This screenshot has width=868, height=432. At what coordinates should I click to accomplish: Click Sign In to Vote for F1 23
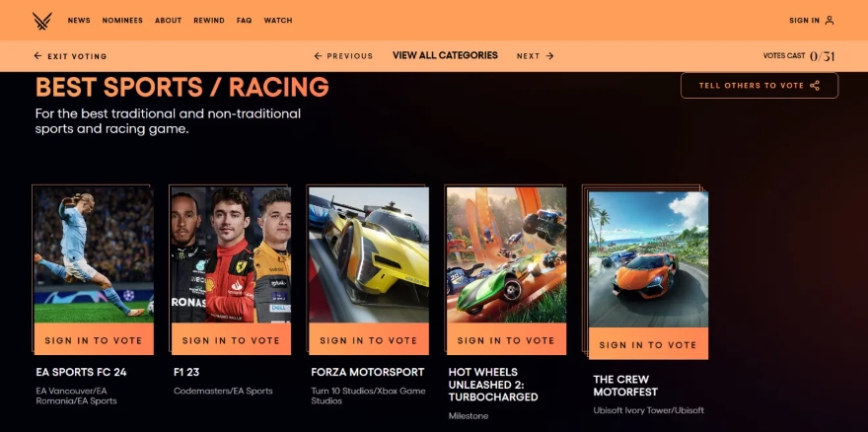[231, 339]
